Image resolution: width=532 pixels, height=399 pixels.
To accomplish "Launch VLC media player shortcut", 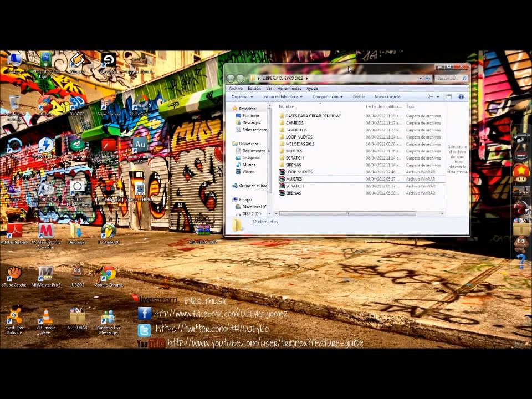I will [x=46, y=321].
